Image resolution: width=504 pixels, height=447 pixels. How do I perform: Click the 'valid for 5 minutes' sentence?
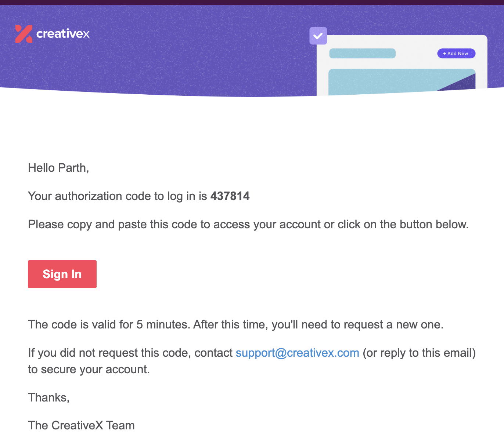pos(236,324)
